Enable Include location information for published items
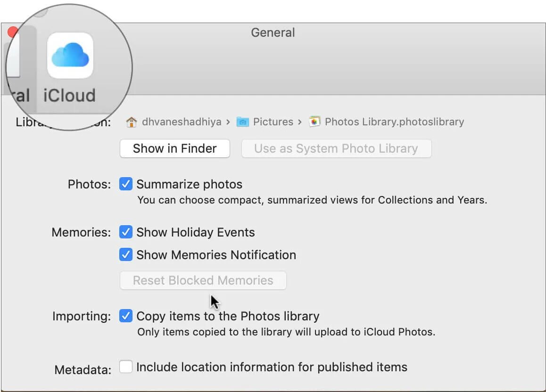The height and width of the screenshot is (392, 546). [126, 367]
